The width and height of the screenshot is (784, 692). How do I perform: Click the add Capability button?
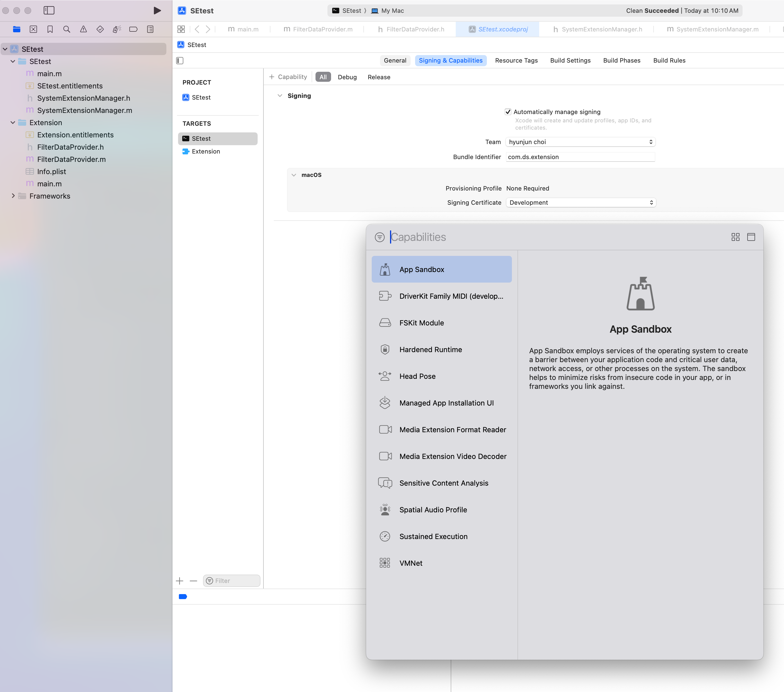click(289, 77)
